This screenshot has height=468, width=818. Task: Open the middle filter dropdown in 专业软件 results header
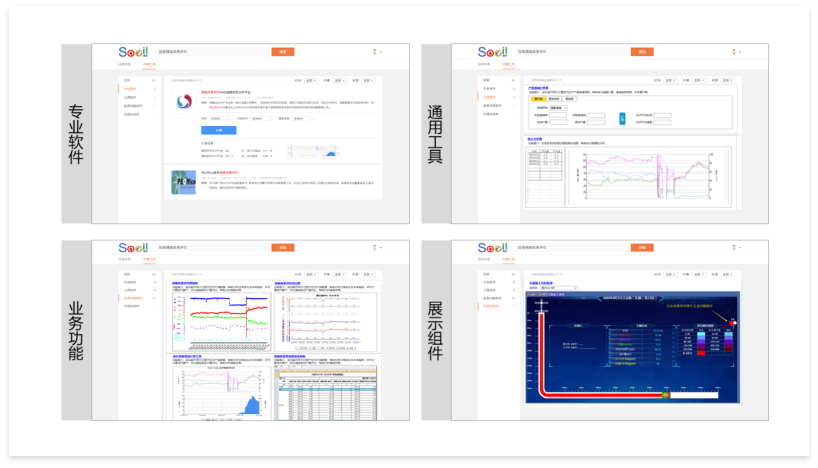pyautogui.click(x=340, y=80)
